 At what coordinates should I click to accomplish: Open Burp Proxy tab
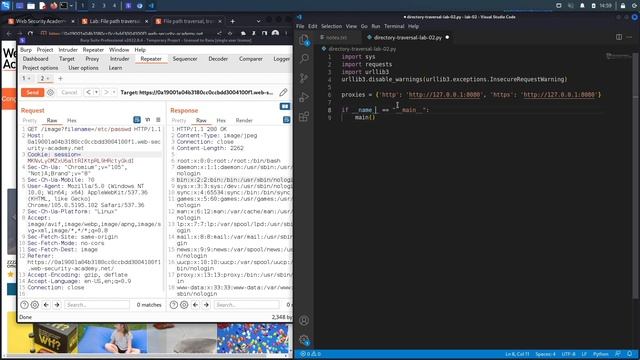click(x=92, y=59)
